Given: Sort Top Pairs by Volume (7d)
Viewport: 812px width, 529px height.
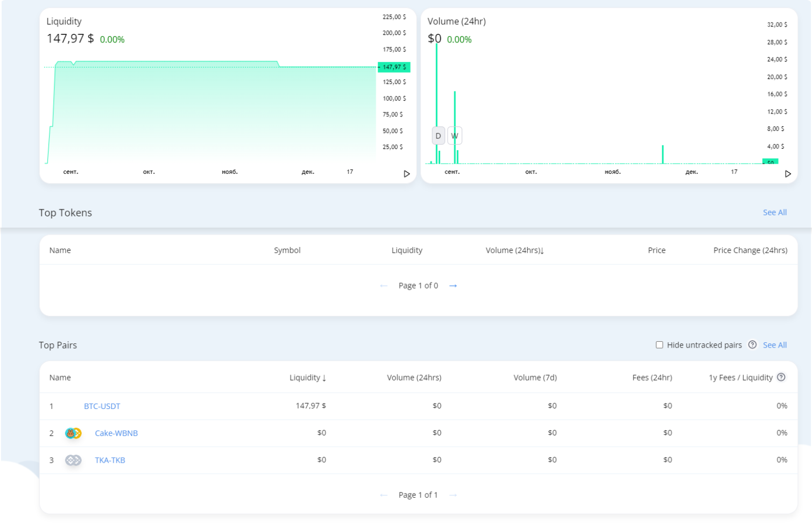Looking at the screenshot, I should coord(535,378).
